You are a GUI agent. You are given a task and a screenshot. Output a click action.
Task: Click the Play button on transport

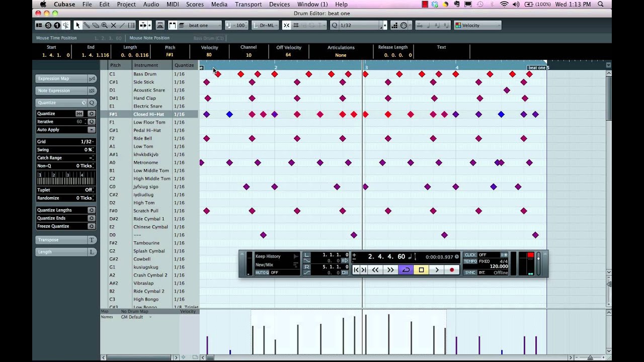click(x=437, y=270)
